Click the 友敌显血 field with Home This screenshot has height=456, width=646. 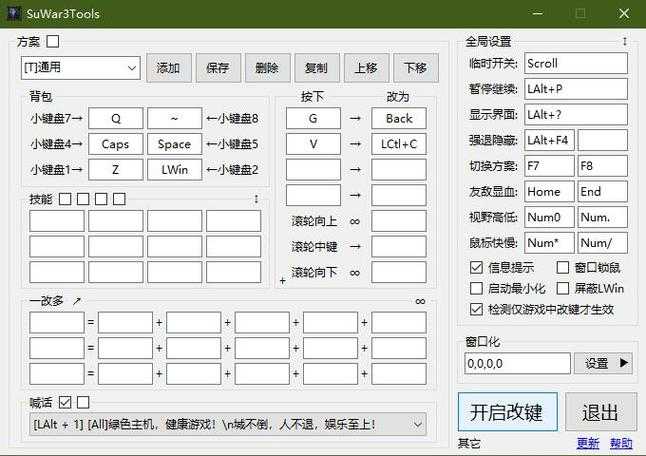point(549,192)
